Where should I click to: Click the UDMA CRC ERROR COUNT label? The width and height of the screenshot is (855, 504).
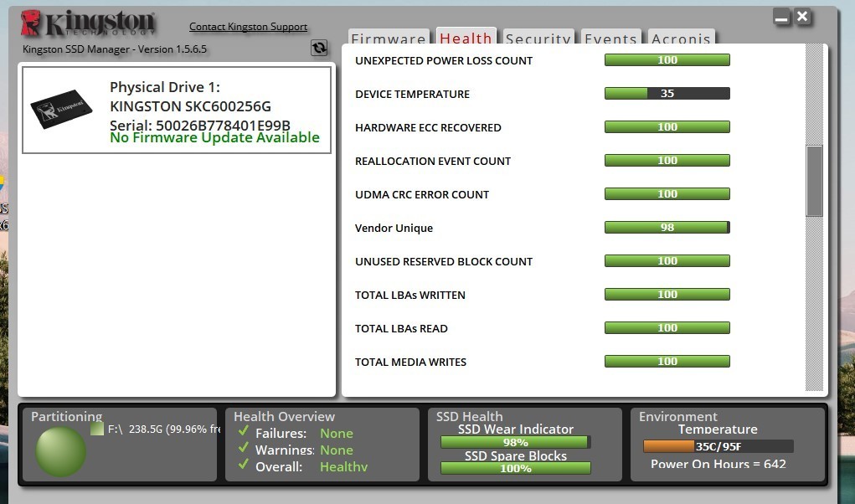coord(422,194)
